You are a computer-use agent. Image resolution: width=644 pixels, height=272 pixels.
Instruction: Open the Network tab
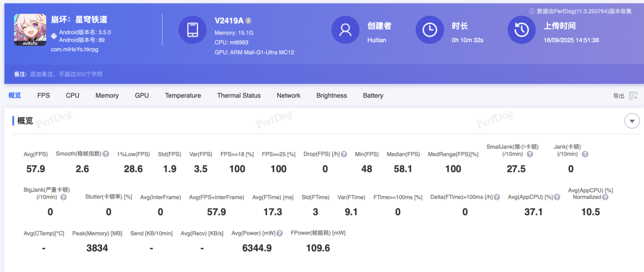[x=288, y=96]
